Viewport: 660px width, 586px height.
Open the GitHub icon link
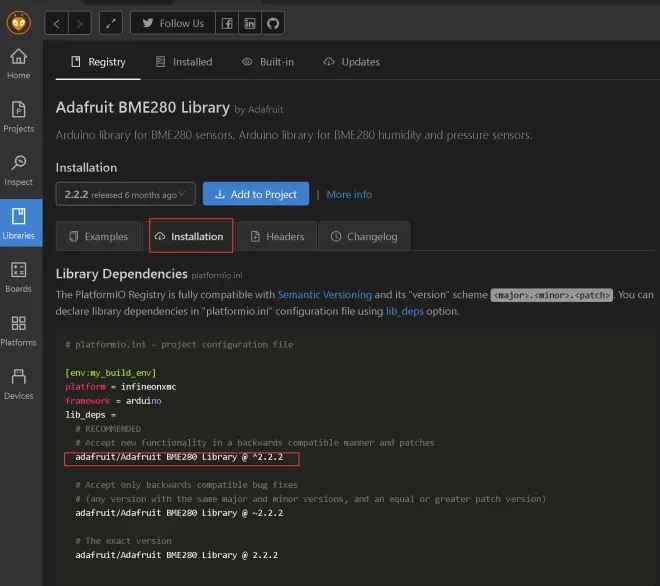[273, 23]
